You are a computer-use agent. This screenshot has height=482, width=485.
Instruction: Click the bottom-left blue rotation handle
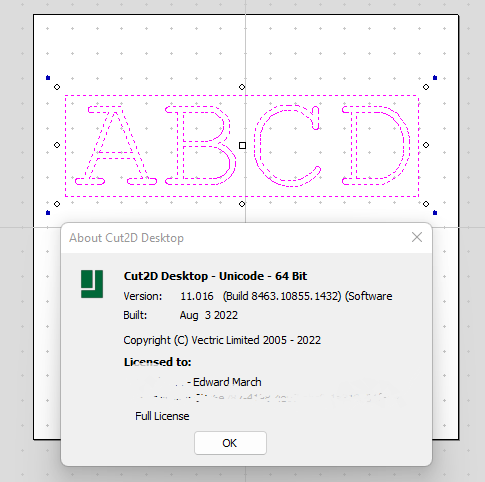tap(48, 213)
